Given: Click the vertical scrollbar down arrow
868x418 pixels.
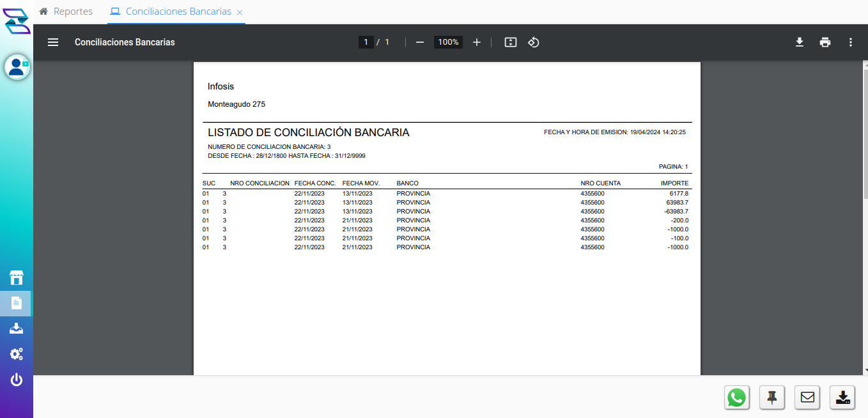Looking at the screenshot, I should click(865, 370).
